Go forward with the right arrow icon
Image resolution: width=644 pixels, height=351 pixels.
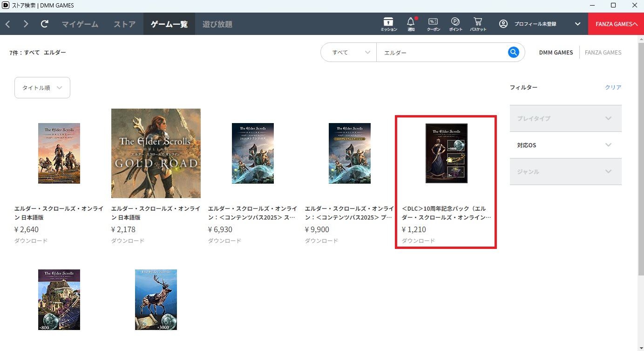[26, 24]
